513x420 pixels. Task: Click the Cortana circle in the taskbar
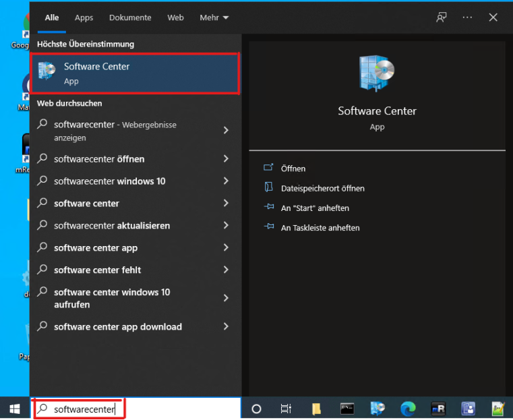tap(256, 409)
